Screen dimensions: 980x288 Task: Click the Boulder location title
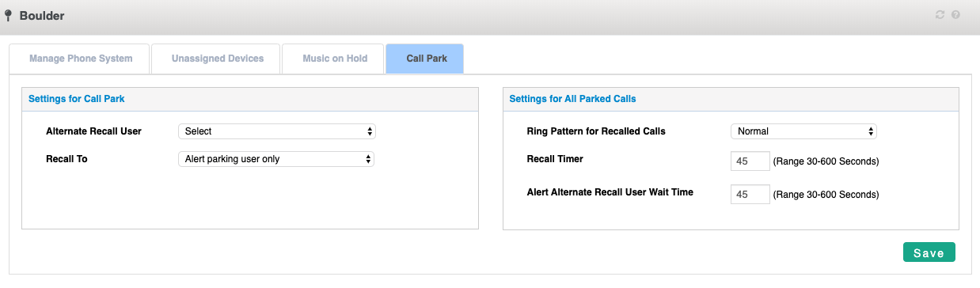pos(42,16)
